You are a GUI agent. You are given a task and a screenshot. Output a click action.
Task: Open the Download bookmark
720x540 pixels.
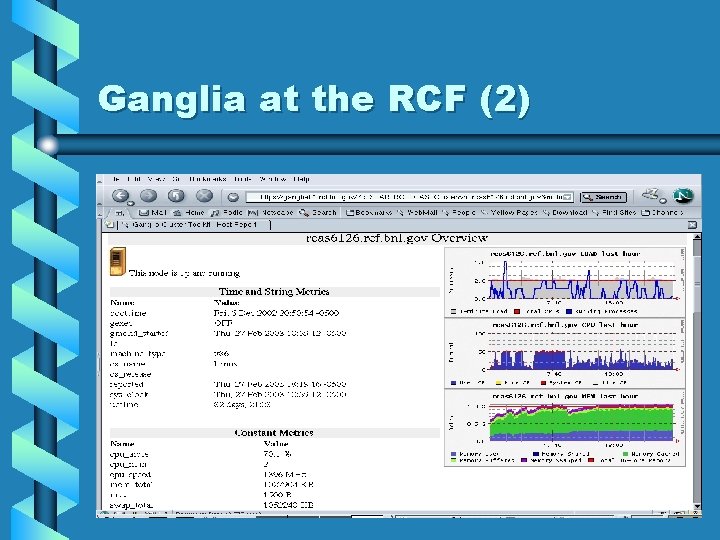(x=565, y=213)
